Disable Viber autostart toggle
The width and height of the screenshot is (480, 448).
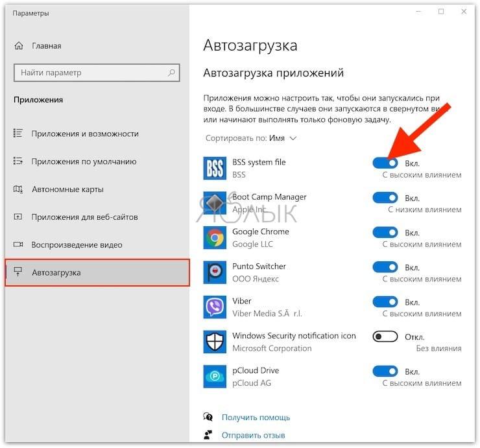(385, 301)
